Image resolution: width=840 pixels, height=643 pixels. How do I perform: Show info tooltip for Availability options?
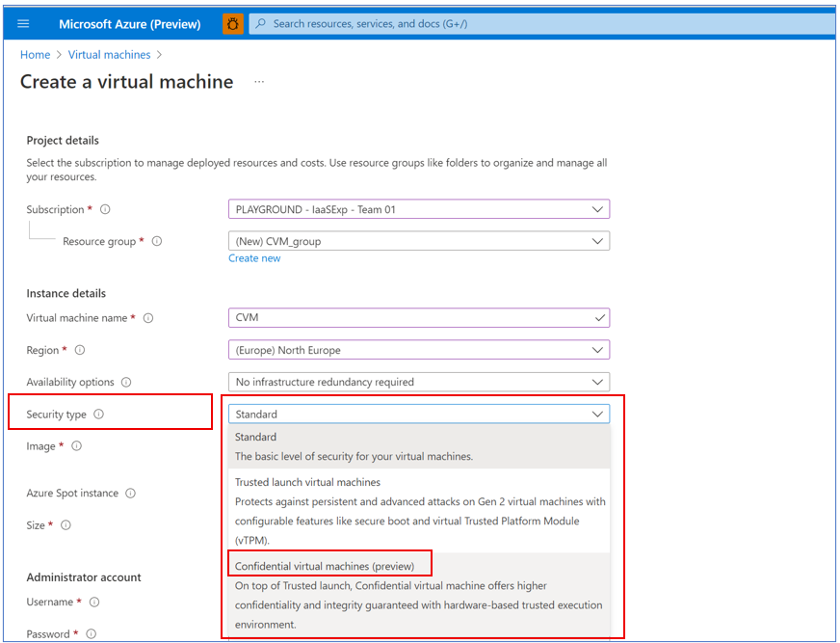coord(126,382)
